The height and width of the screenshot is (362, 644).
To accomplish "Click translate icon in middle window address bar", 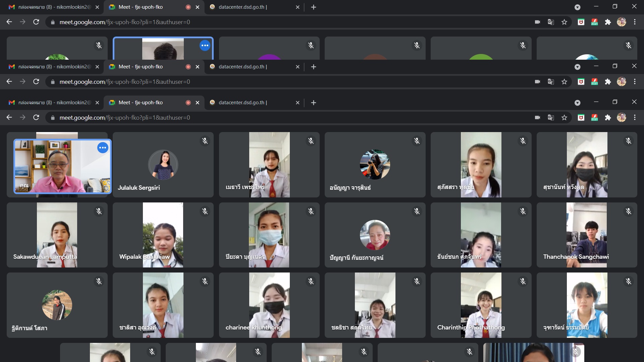I will tap(551, 81).
